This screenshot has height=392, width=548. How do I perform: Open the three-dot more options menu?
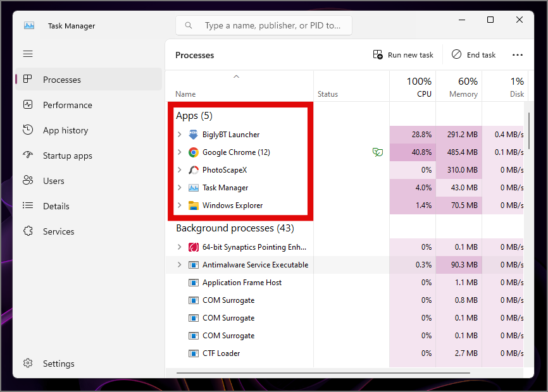tap(518, 55)
